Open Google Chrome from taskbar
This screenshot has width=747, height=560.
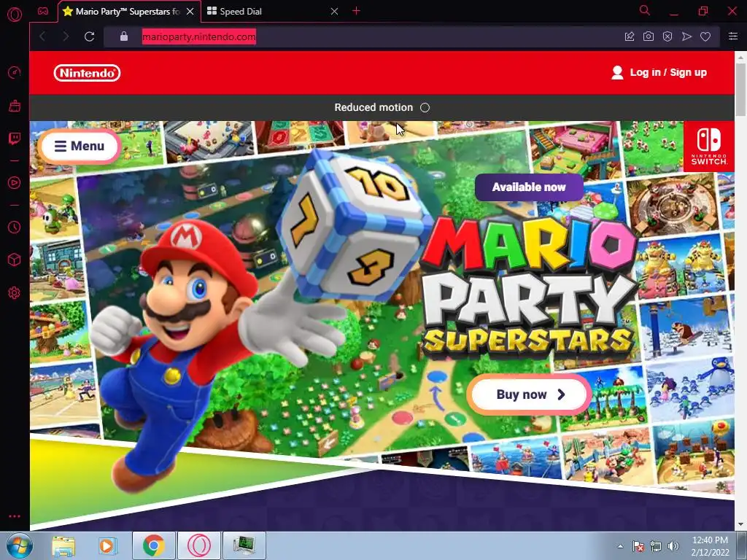[x=153, y=545]
